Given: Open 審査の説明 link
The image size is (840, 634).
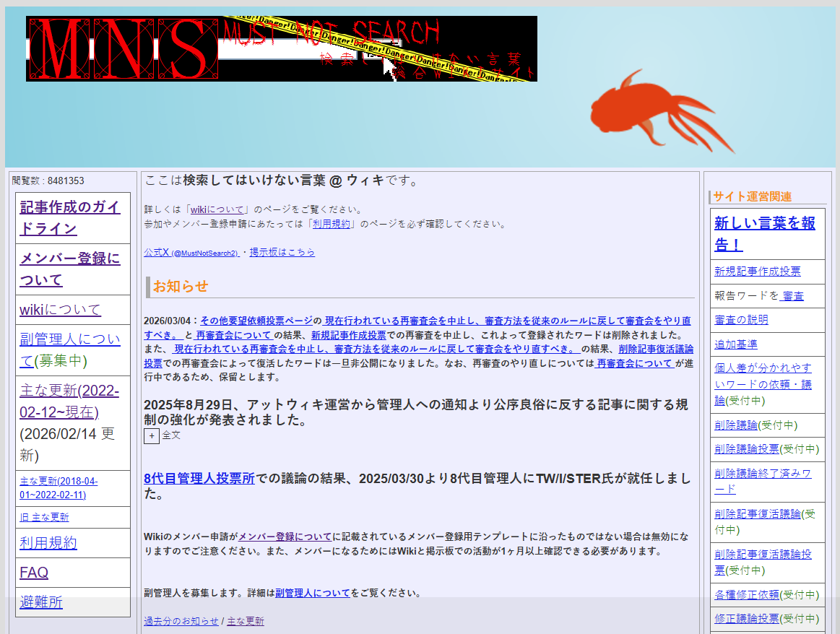Looking at the screenshot, I should coord(741,320).
